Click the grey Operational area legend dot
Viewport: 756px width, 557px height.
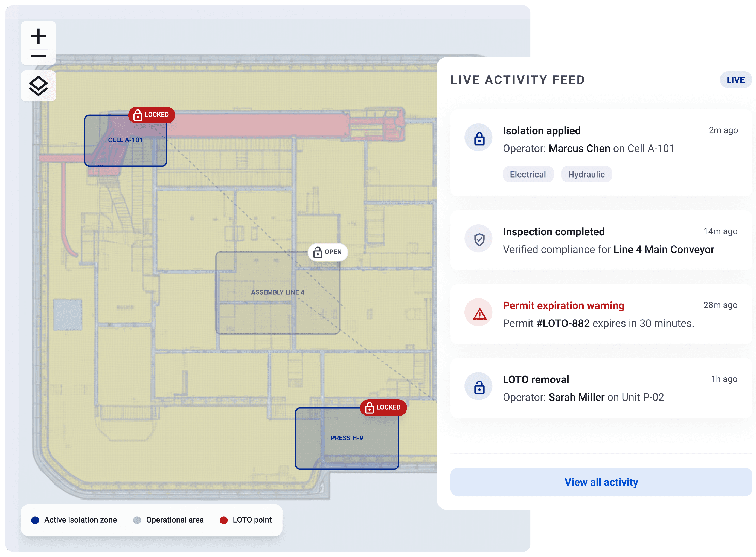tap(137, 520)
